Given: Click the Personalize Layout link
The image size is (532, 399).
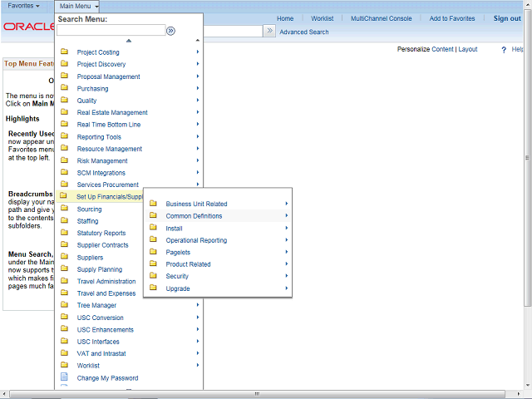Looking at the screenshot, I should pos(468,49).
